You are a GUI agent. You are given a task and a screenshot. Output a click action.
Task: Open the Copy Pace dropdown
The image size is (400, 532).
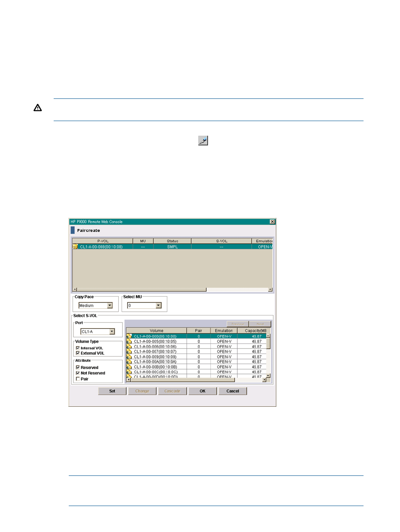coord(110,305)
